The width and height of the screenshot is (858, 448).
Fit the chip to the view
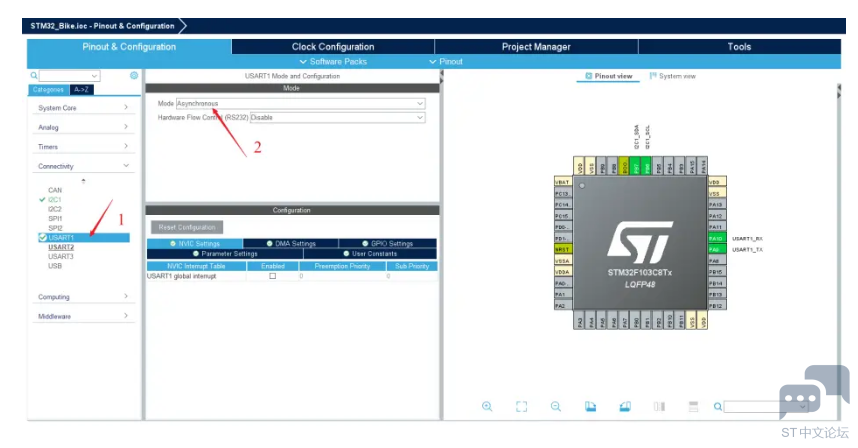521,406
